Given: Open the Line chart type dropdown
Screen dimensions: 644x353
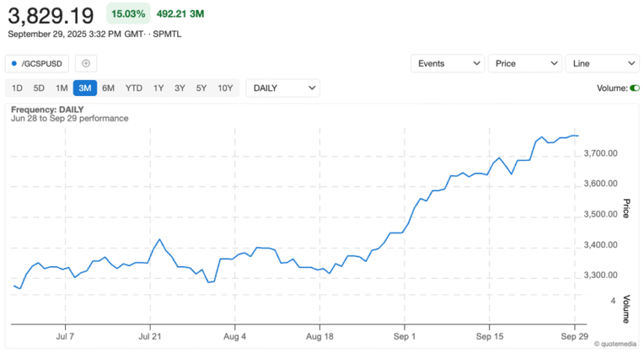Looking at the screenshot, I should [x=601, y=64].
